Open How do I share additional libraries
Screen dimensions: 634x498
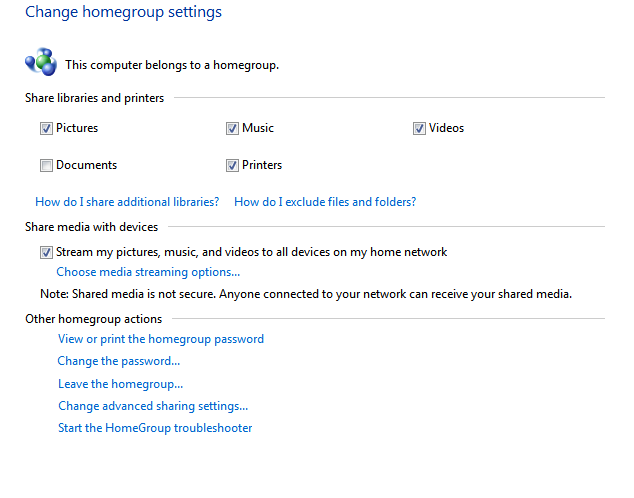tap(127, 202)
